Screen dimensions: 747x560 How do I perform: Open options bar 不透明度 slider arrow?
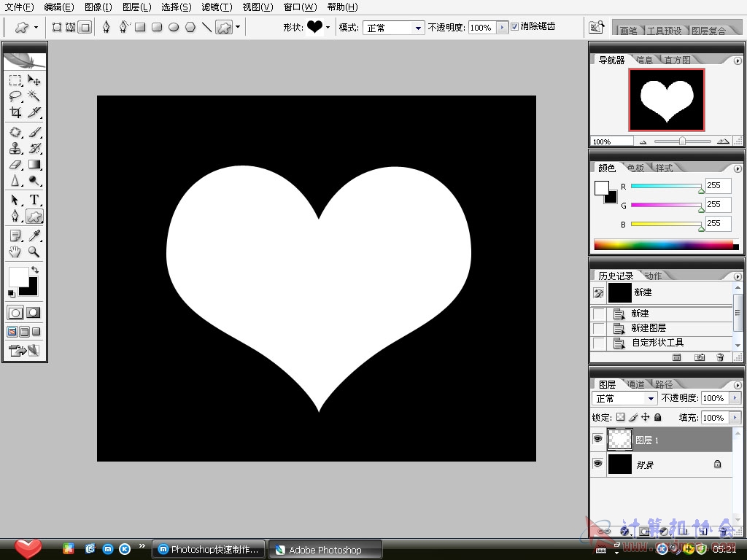click(x=502, y=28)
